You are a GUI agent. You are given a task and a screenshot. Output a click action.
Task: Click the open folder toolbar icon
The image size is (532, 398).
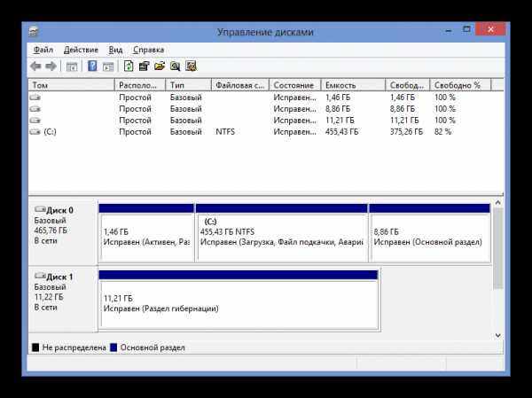point(159,66)
